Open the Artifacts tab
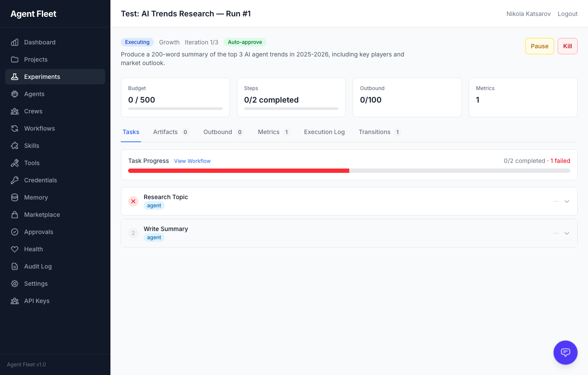The width and height of the screenshot is (588, 375). [x=171, y=132]
